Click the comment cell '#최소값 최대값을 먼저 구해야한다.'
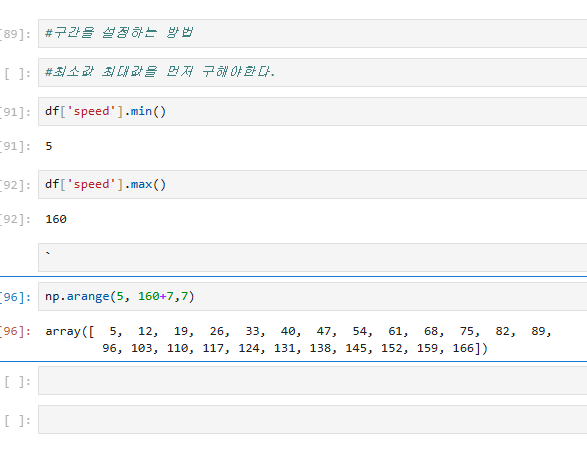This screenshot has width=587, height=461. point(313,72)
